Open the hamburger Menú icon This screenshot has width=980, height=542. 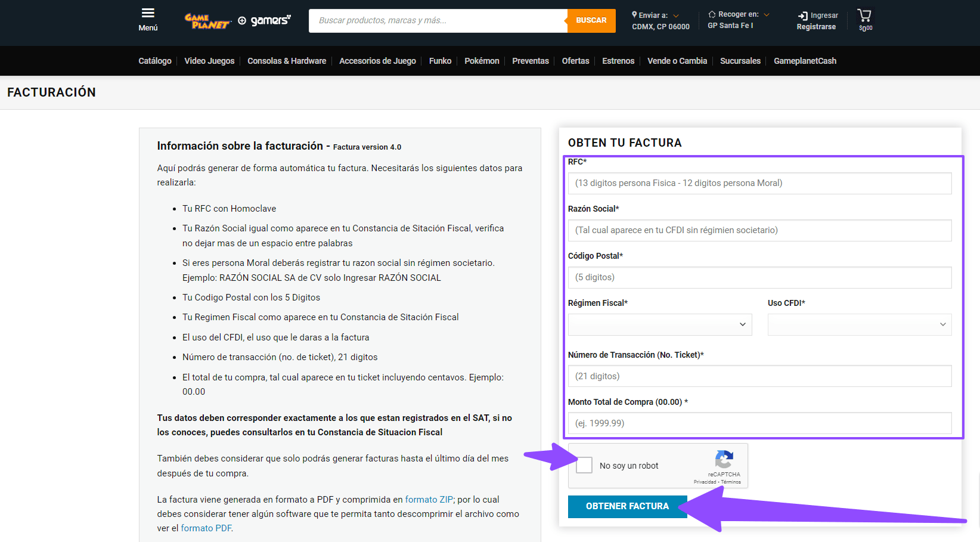pos(148,14)
